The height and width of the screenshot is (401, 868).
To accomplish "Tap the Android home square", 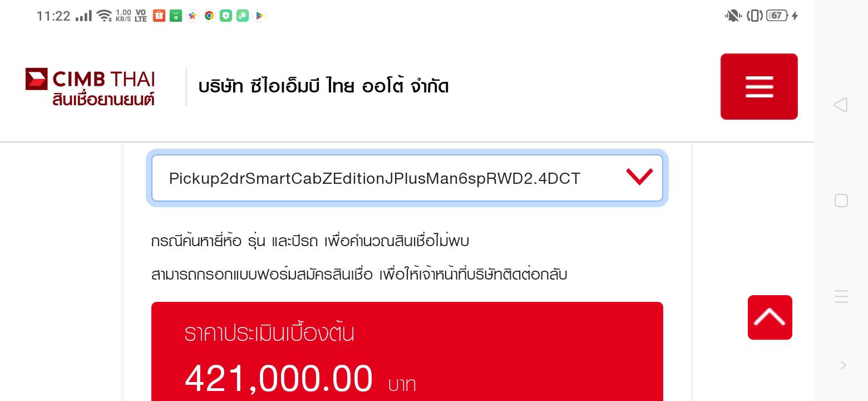I will point(841,200).
